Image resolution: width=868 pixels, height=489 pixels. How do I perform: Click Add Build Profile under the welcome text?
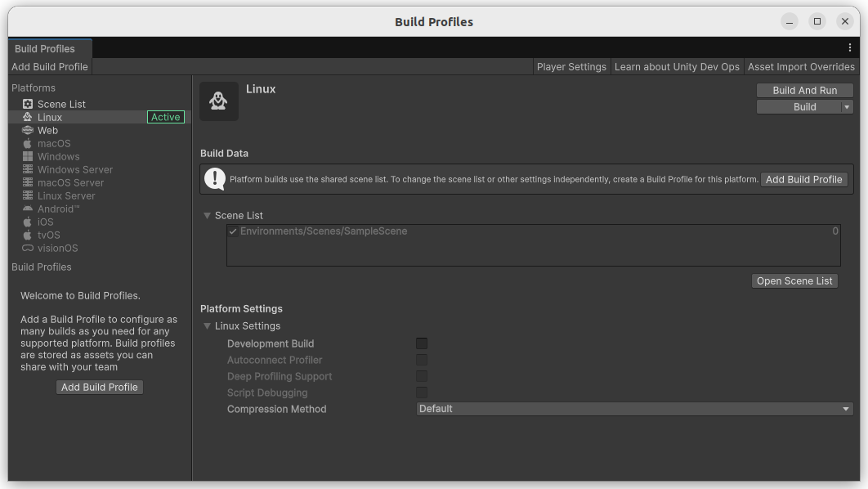pyautogui.click(x=100, y=387)
